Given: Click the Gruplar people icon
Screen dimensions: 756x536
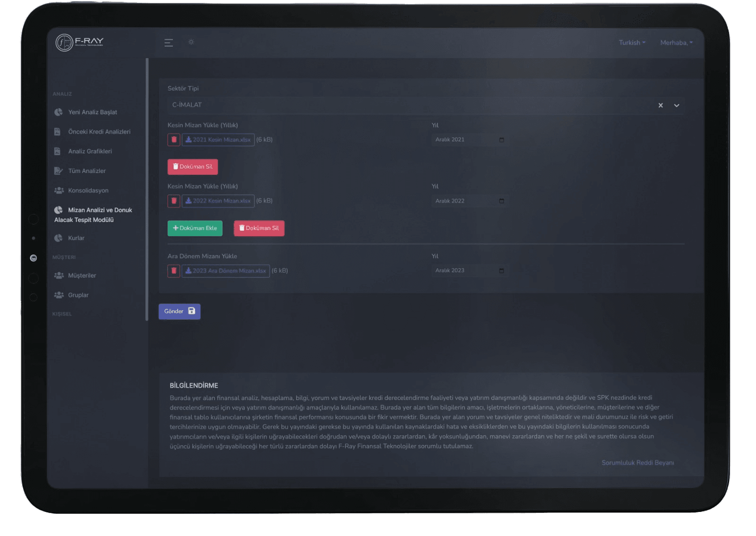Looking at the screenshot, I should click(59, 295).
